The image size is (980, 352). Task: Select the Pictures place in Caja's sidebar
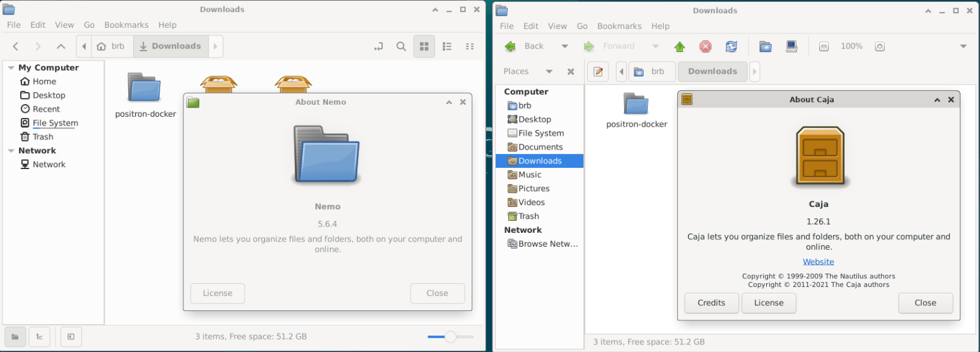point(534,189)
